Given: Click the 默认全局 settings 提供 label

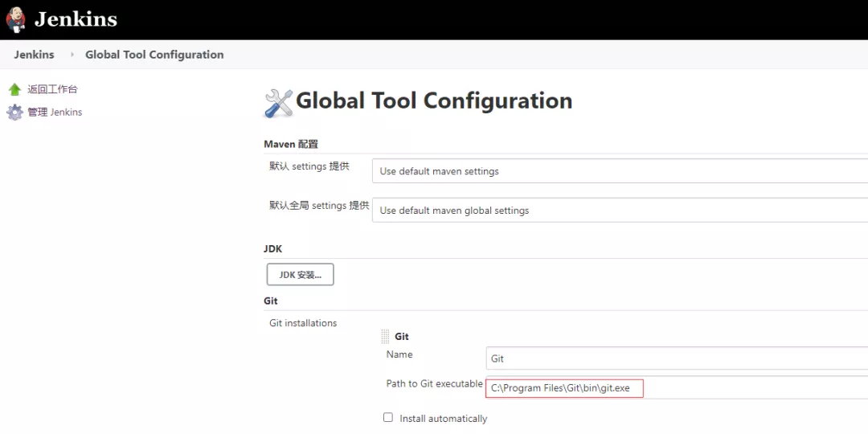Looking at the screenshot, I should [319, 206].
